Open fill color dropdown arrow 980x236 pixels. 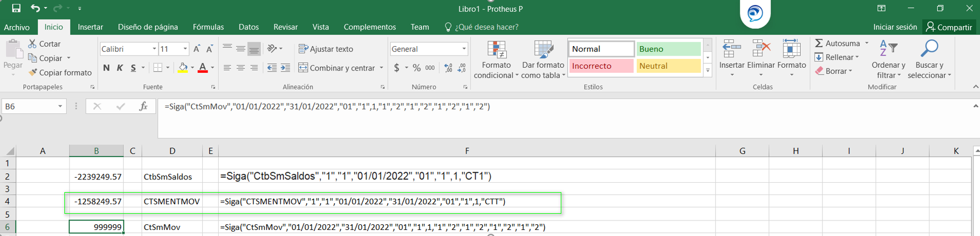pos(192,68)
